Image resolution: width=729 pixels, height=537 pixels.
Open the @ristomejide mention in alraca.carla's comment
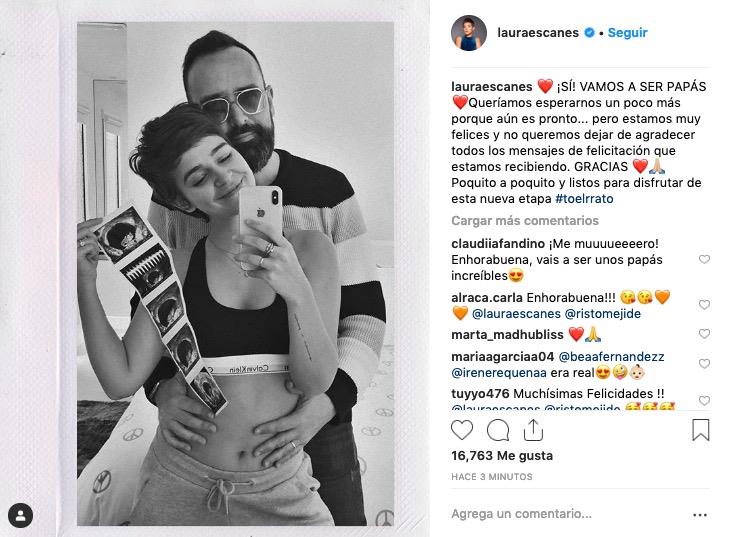click(x=603, y=314)
